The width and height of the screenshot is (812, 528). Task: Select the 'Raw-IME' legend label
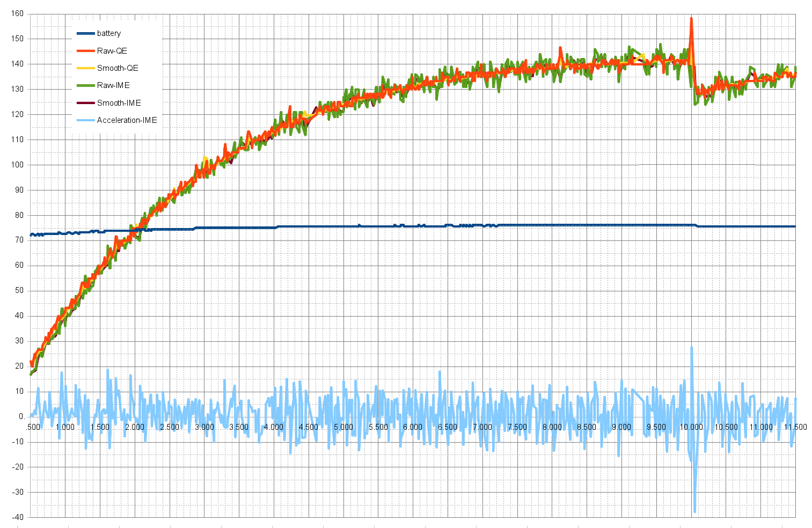tap(113, 85)
